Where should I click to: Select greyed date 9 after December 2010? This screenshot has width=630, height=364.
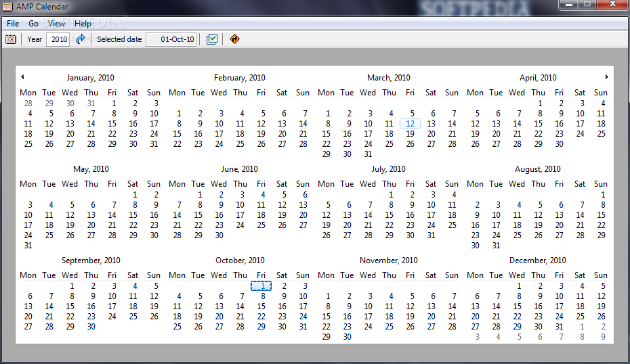pyautogui.click(x=603, y=337)
